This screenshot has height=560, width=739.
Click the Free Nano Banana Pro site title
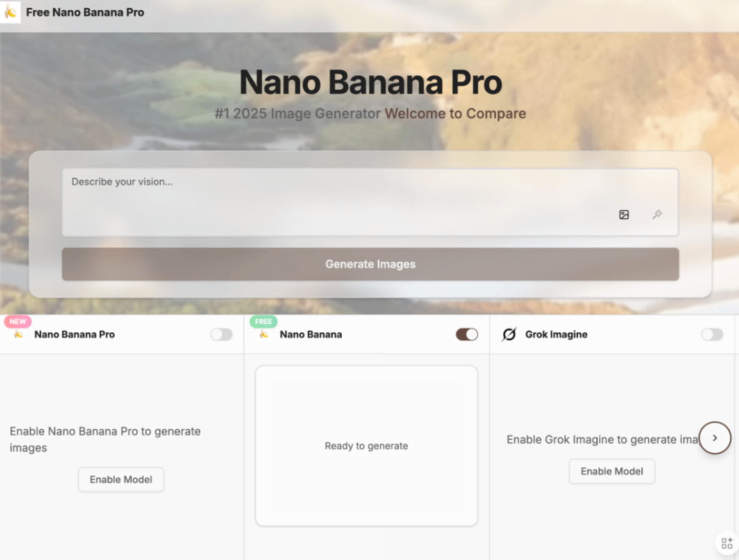point(85,12)
